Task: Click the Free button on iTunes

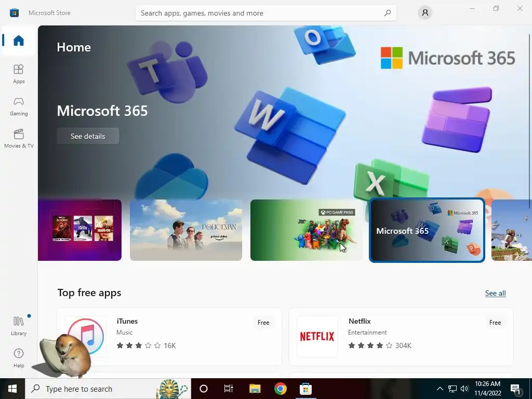Action: (x=263, y=322)
